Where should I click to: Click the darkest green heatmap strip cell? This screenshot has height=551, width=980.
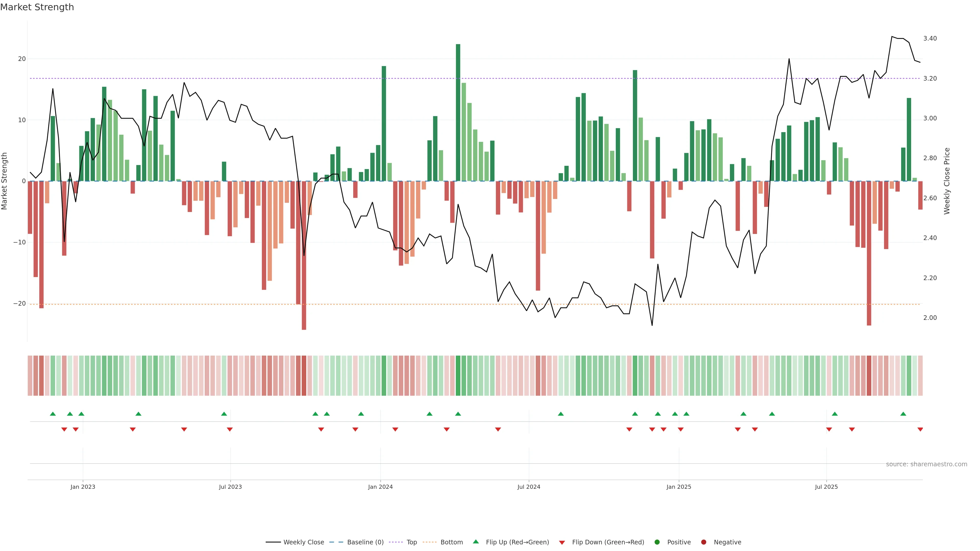coord(458,376)
